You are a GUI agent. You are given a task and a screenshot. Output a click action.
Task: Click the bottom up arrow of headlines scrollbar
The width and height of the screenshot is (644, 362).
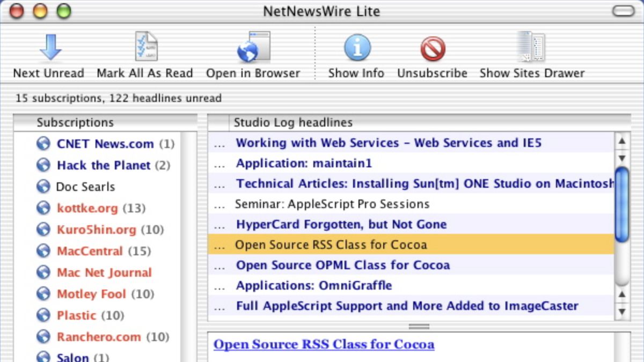pyautogui.click(x=622, y=294)
